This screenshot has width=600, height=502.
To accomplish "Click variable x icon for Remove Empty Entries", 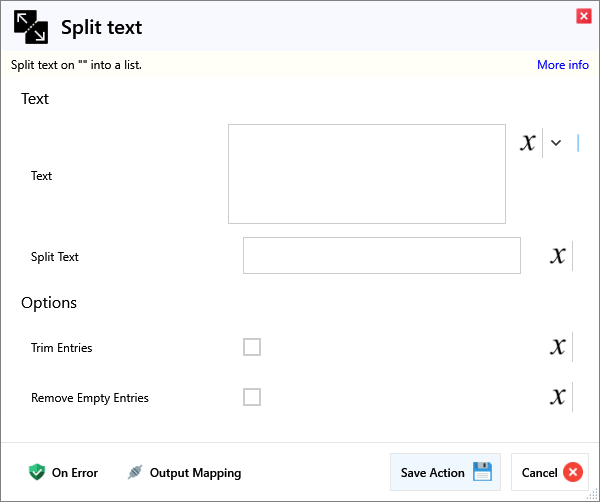I will coord(558,397).
